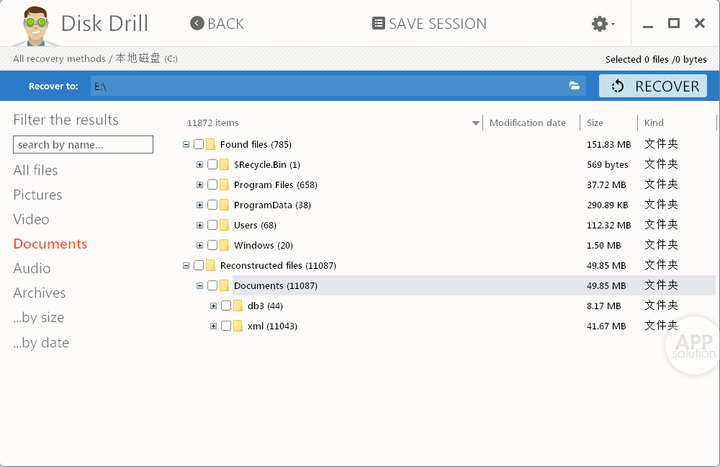Click the Documents (11087) folder icon
The width and height of the screenshot is (720, 467).
(225, 286)
